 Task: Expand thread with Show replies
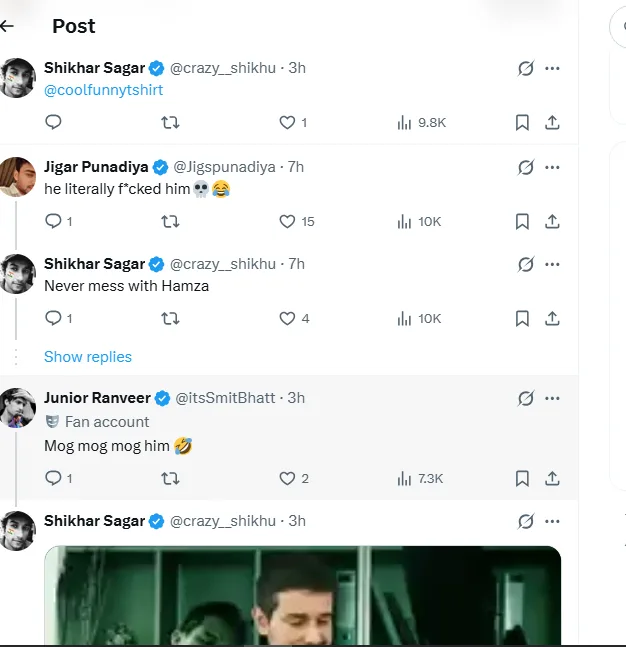[88, 357]
